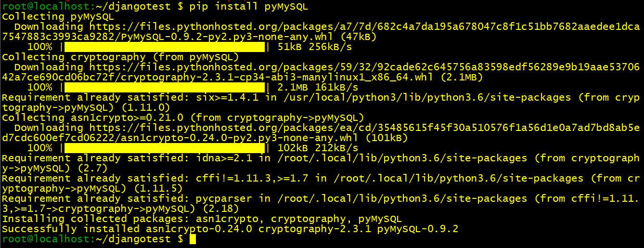Click the 'Installing collected packages' line

[x=202, y=219]
